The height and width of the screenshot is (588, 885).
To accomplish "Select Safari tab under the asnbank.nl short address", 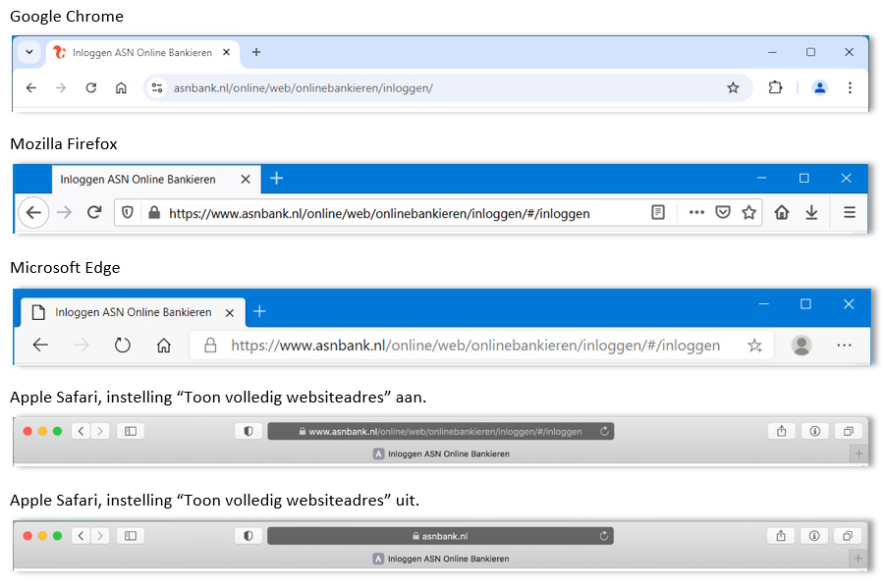I will coord(441,559).
